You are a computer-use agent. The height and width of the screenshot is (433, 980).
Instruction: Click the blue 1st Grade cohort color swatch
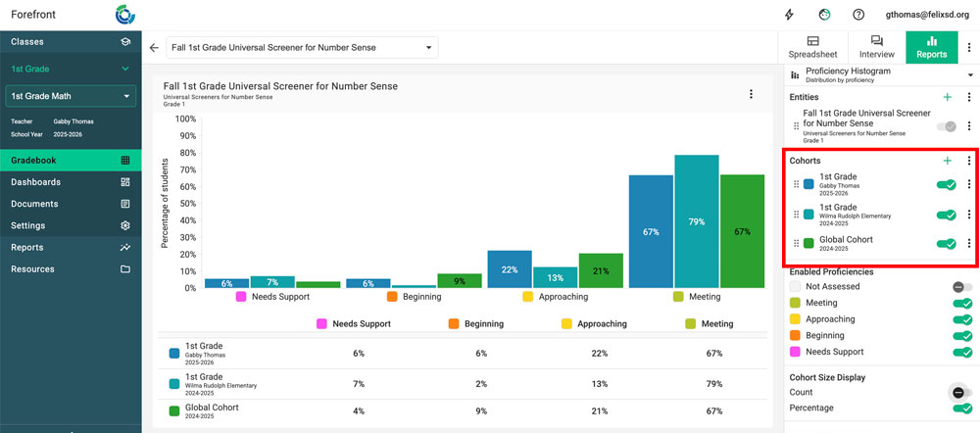[808, 184]
